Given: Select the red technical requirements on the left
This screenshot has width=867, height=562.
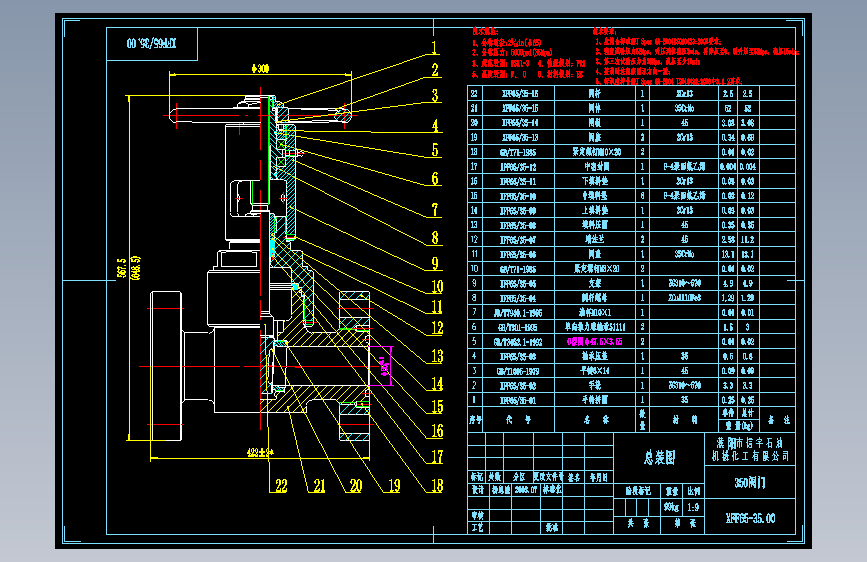Looking at the screenshot, I should (x=528, y=53).
